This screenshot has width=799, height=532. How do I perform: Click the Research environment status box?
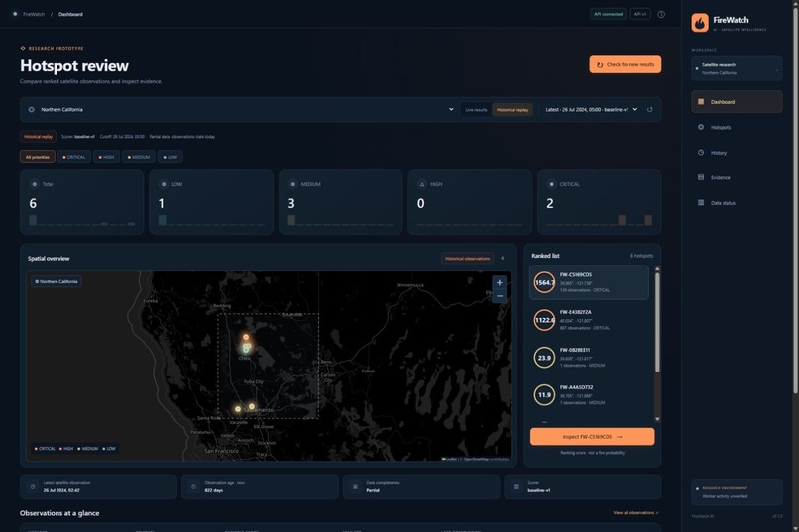pos(737,492)
